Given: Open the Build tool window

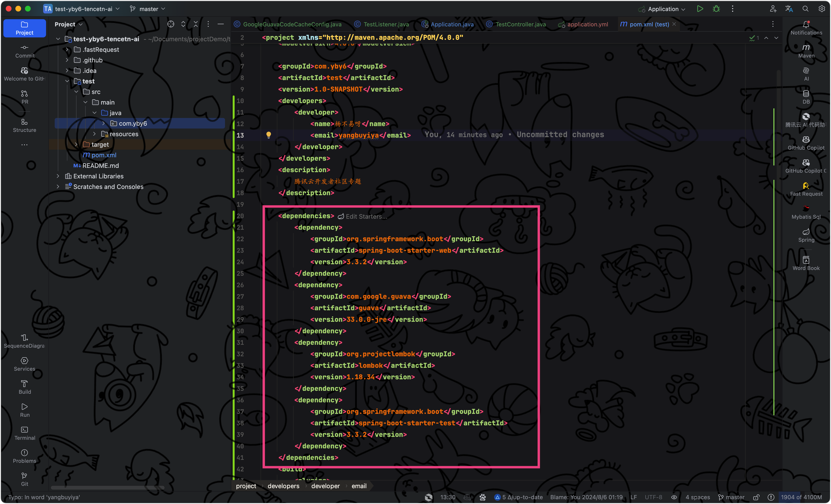Looking at the screenshot, I should click(25, 387).
